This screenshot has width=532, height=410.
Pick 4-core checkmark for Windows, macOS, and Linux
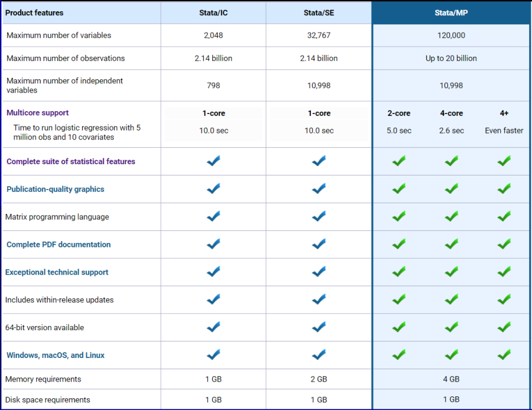click(452, 354)
